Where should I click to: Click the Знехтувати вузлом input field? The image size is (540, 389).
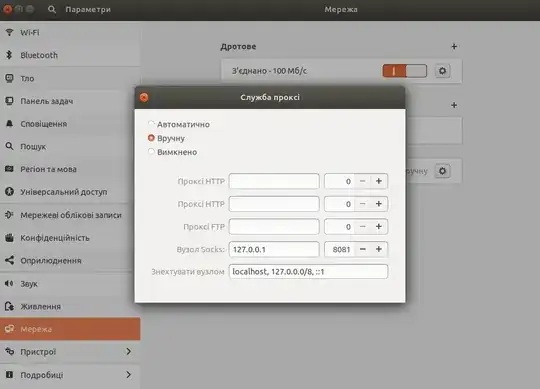[308, 272]
